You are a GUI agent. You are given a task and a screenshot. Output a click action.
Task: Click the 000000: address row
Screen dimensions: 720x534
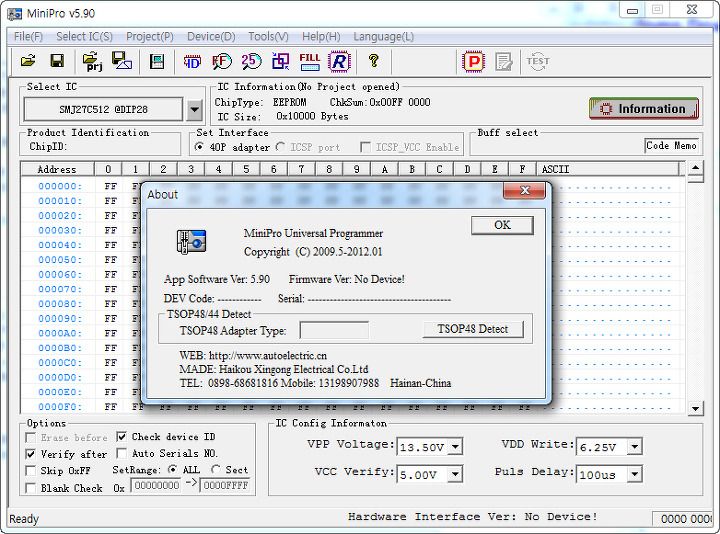(60, 186)
